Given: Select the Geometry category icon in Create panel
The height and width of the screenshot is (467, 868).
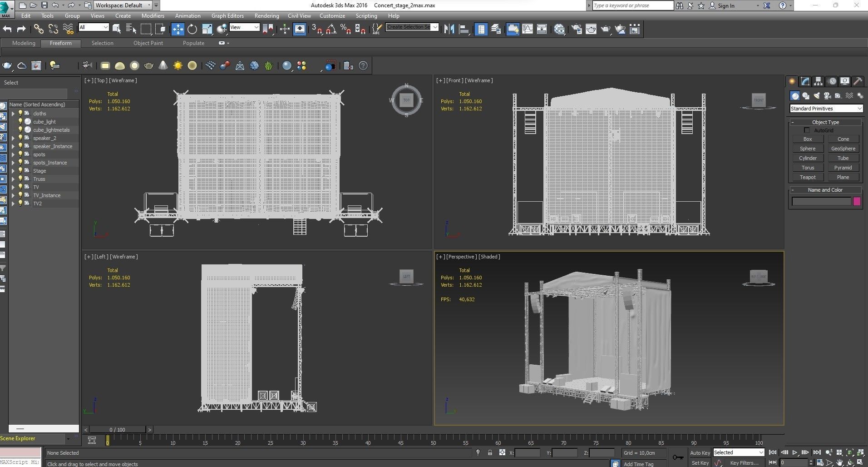Looking at the screenshot, I should click(x=794, y=96).
